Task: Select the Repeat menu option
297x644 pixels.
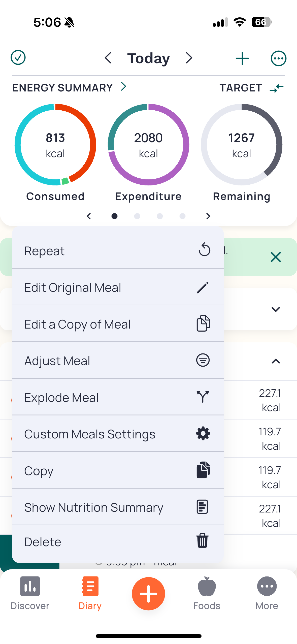Action: pyautogui.click(x=118, y=251)
